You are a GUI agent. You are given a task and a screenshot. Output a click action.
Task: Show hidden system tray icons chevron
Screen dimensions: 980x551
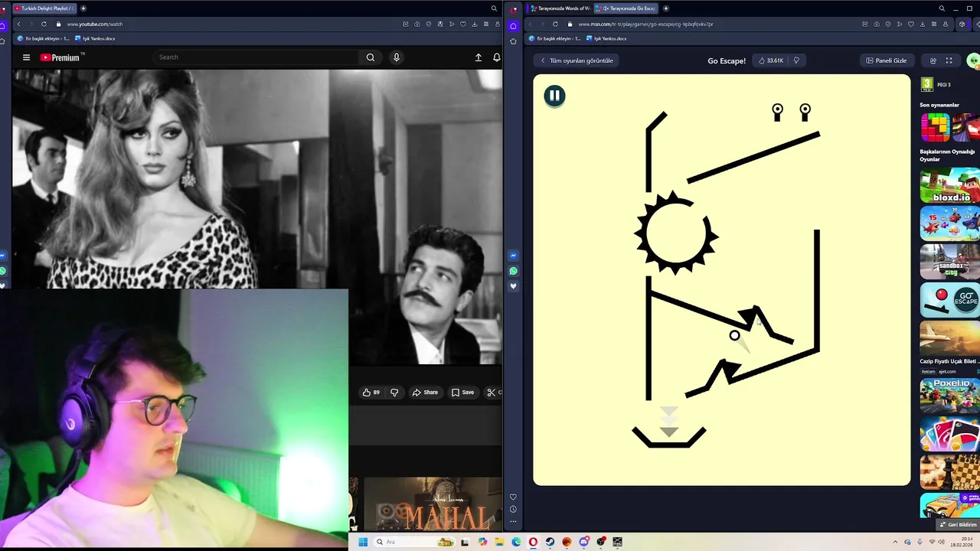coord(894,542)
